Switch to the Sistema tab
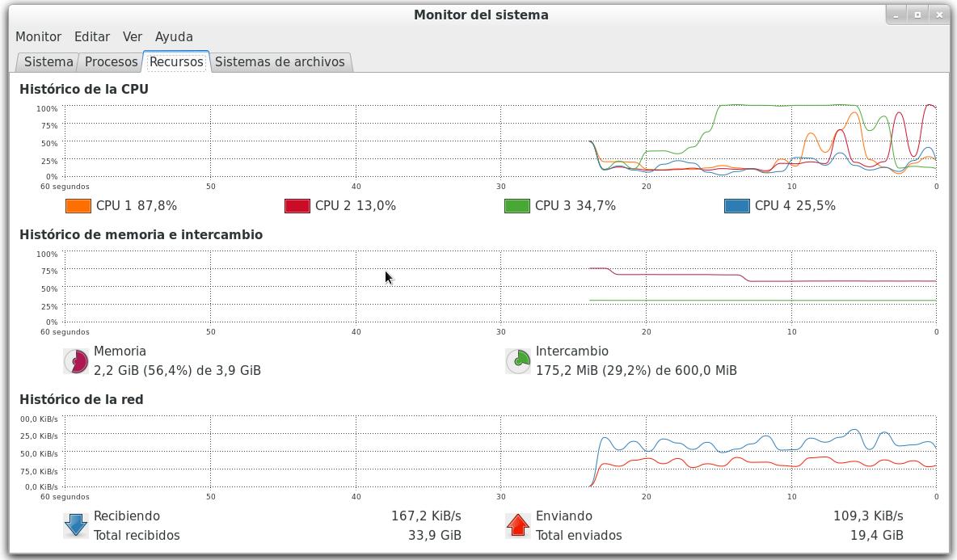The width and height of the screenshot is (957, 560). (x=48, y=62)
